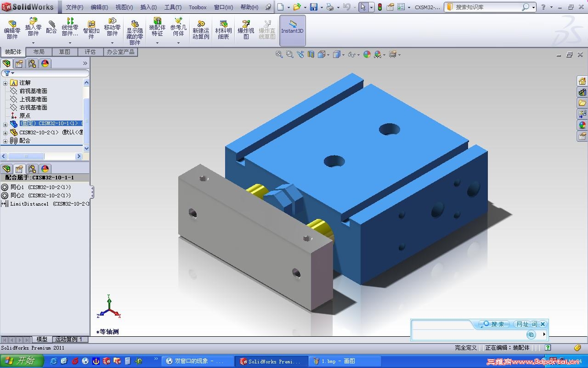Click the Zoom to Area icon

(289, 54)
